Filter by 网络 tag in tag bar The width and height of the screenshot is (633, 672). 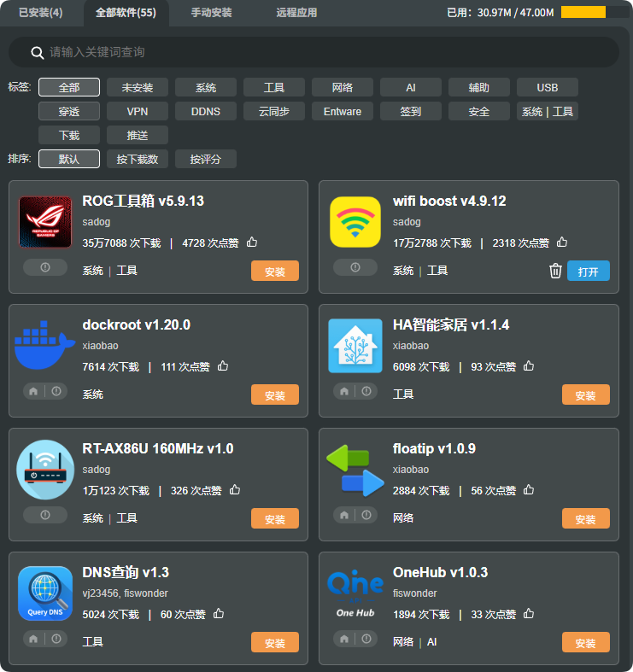[x=343, y=87]
